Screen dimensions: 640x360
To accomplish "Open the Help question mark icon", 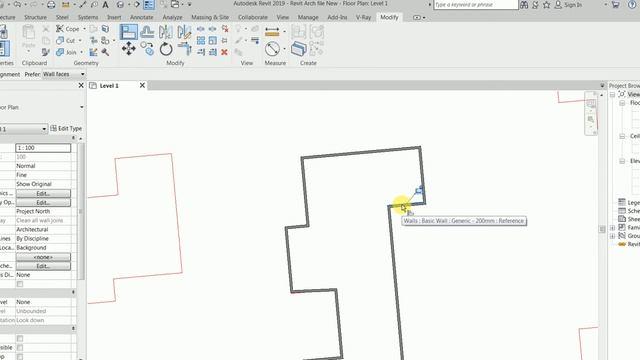I will point(632,4).
